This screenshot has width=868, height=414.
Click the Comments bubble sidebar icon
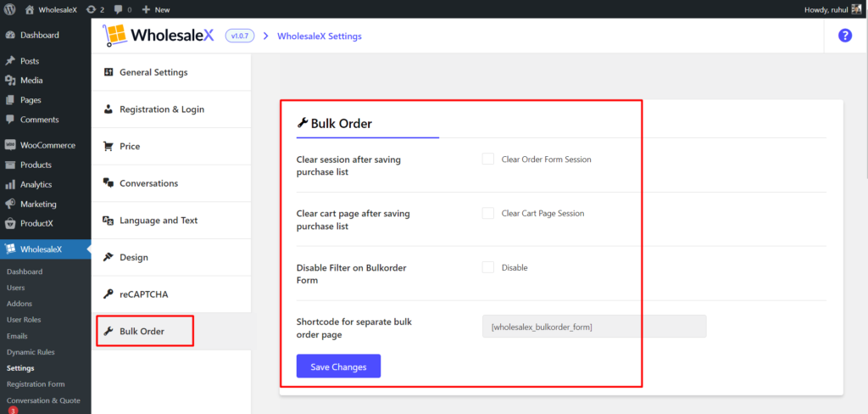click(x=10, y=120)
